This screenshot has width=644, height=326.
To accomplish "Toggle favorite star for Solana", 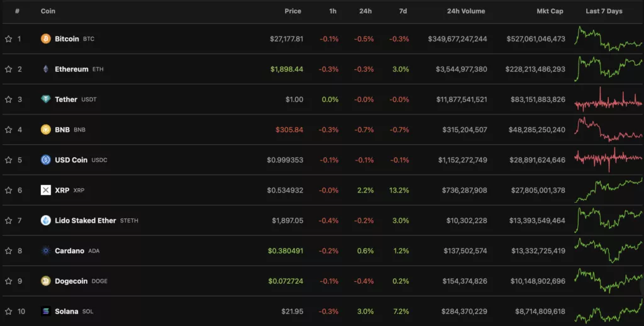I will (x=8, y=311).
